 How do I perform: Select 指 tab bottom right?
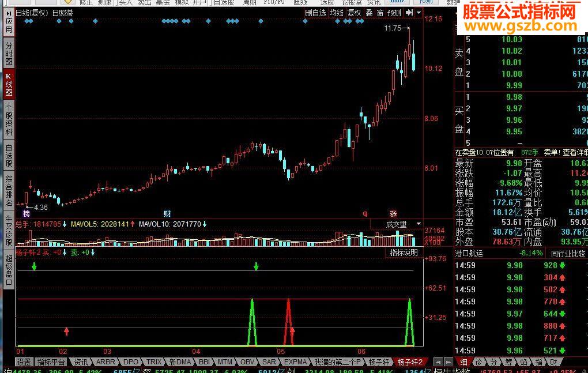click(x=538, y=362)
